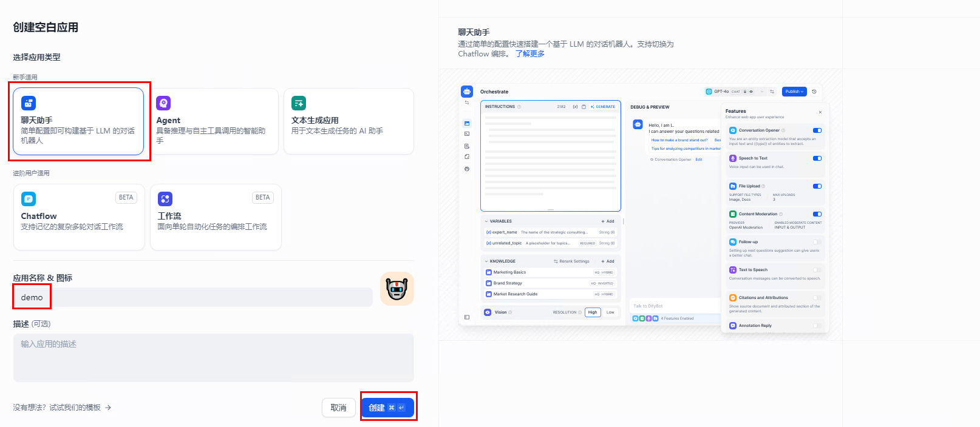Open the 了解更多 learn more link
The width and height of the screenshot is (980, 427).
tap(530, 54)
